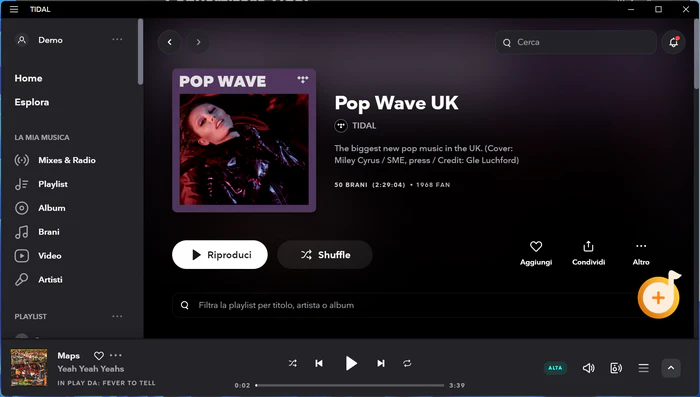
Task: Share the playlist with Condividi
Action: (x=588, y=253)
